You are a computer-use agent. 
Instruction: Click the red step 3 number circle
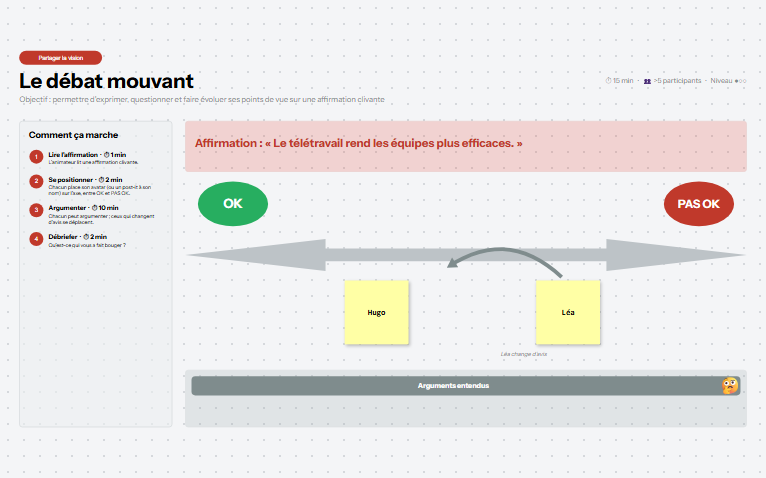tap(36, 210)
